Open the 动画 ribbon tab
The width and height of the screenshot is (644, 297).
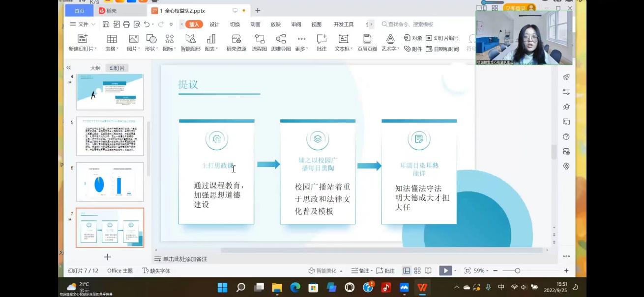[255, 24]
